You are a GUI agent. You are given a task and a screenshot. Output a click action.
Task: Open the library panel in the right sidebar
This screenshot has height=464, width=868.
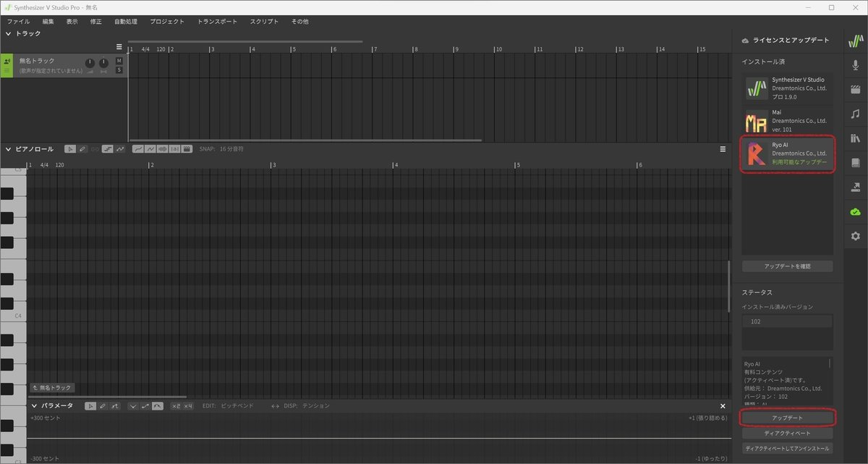coord(855,138)
